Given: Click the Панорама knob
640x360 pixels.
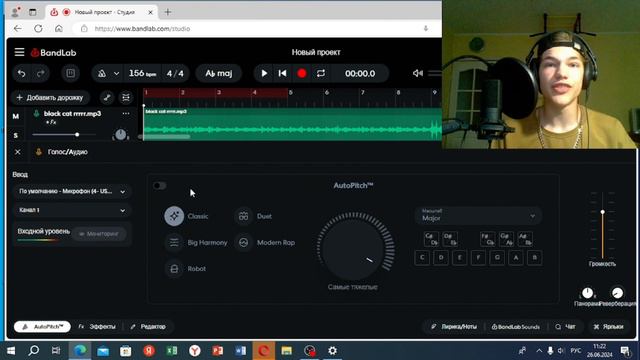Looking at the screenshot, I should click(587, 293).
